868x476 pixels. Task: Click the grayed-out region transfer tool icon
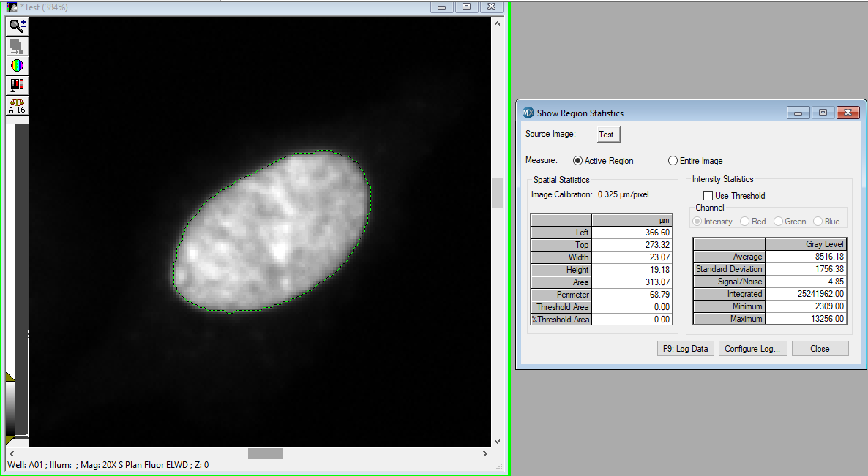click(17, 47)
